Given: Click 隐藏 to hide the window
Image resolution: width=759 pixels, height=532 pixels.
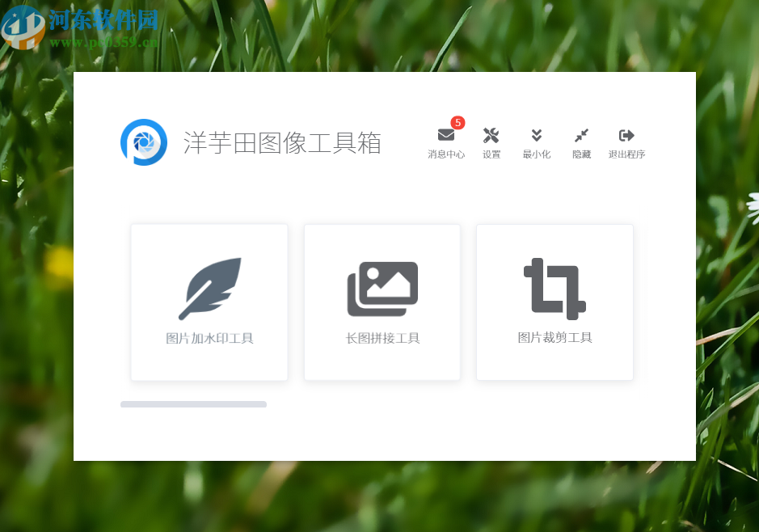Looking at the screenshot, I should pos(581,154).
